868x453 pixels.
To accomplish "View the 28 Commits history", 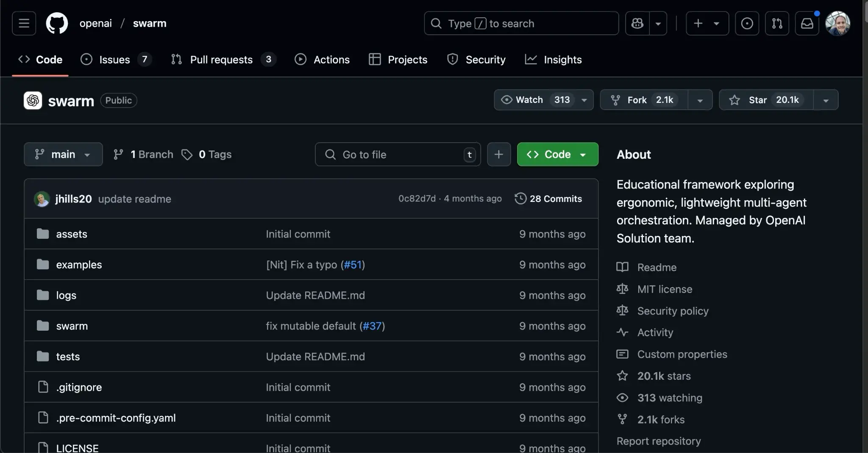I will click(x=548, y=199).
